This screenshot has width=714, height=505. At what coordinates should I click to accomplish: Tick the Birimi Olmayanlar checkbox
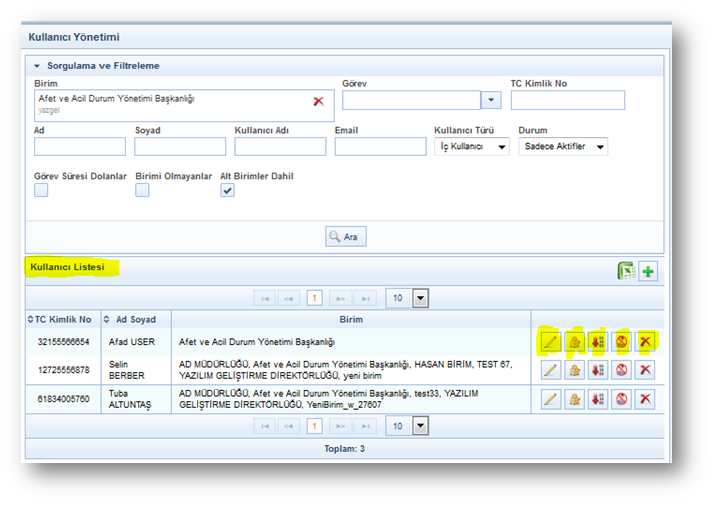pos(142,190)
